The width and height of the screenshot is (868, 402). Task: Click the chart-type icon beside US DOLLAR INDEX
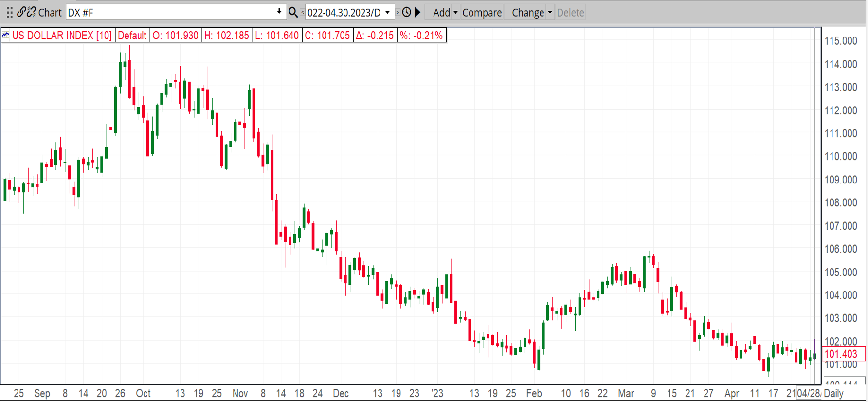(6, 35)
